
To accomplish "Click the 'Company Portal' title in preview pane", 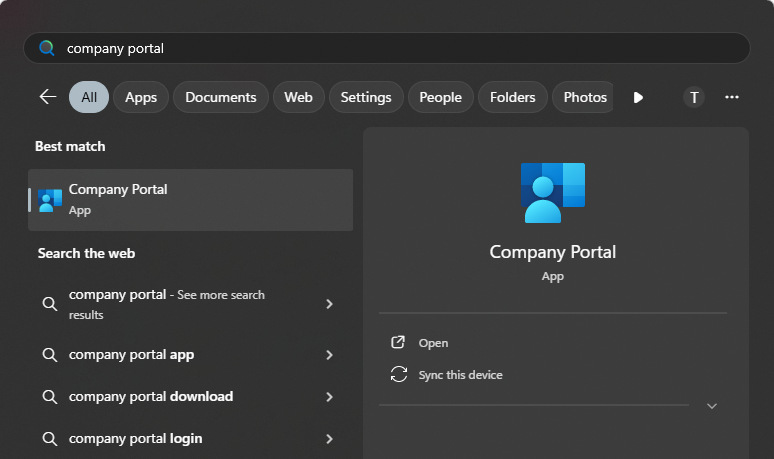I will tap(552, 252).
